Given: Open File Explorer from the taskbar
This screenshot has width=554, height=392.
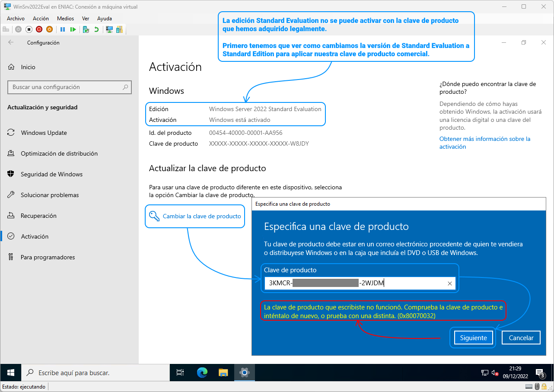Looking at the screenshot, I should (x=223, y=372).
